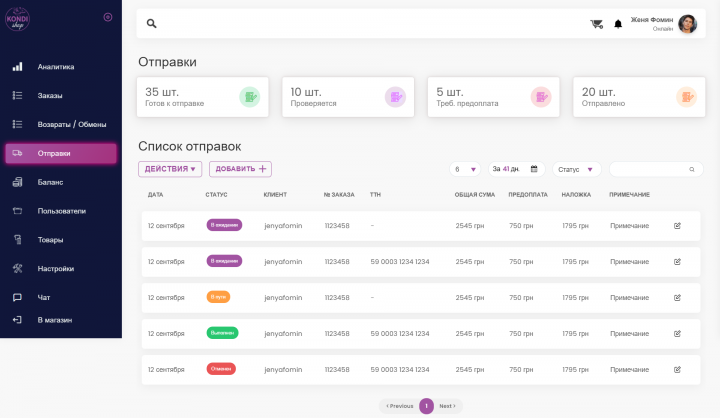Collapse sidebar using the circle icon
The width and height of the screenshot is (720, 418).
pos(108,17)
